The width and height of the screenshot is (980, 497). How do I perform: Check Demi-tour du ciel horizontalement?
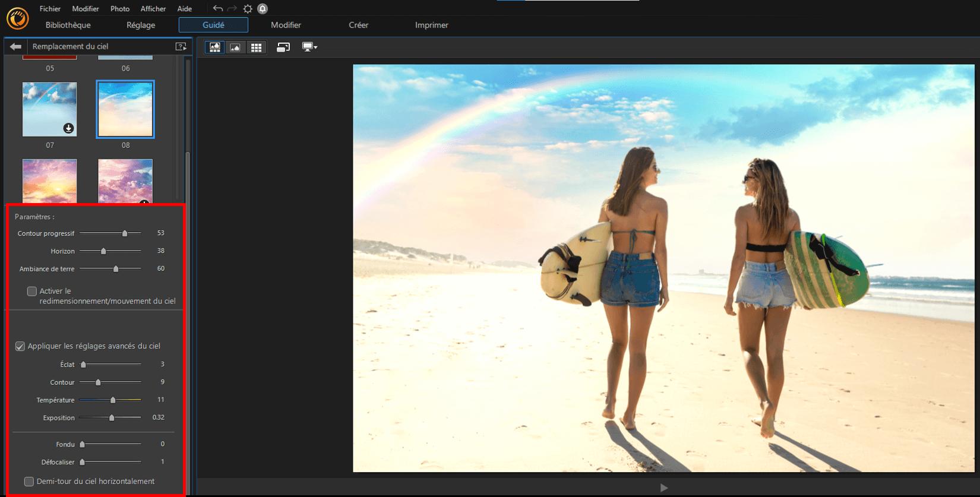pos(29,482)
